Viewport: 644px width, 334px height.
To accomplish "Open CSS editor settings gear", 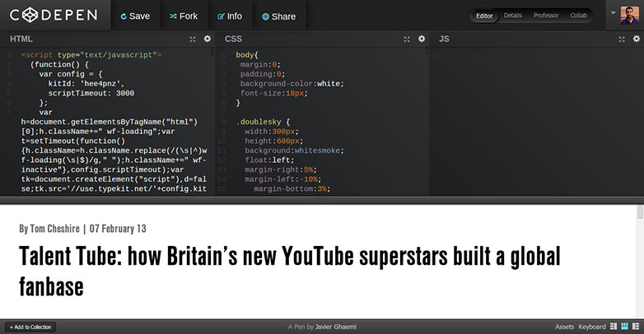I will [x=422, y=39].
